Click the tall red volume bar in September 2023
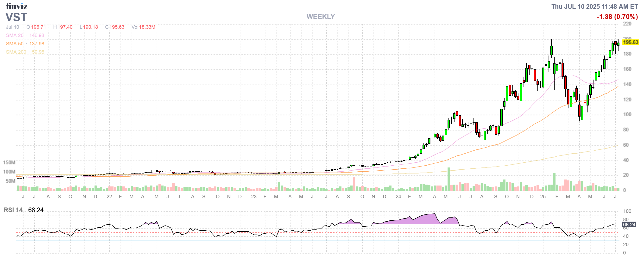 [x=354, y=184]
